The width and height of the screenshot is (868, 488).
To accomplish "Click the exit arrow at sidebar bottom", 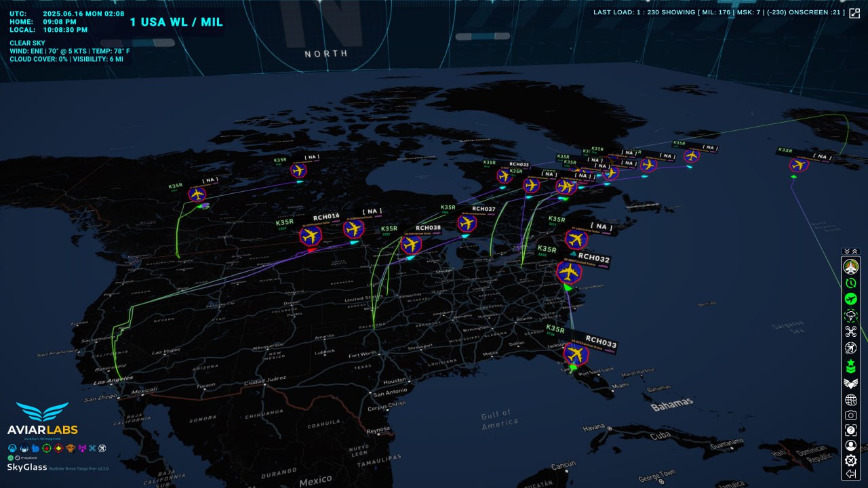I will coord(850,474).
